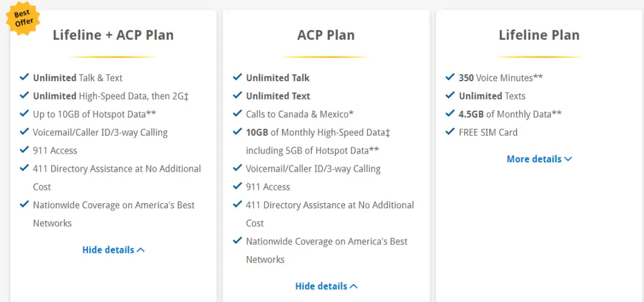Click the up chevron under ACP Plan

353,286
